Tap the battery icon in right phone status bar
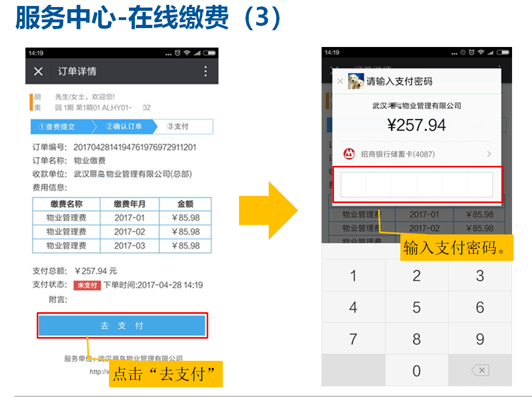This screenshot has height=397, width=532. coord(503,52)
